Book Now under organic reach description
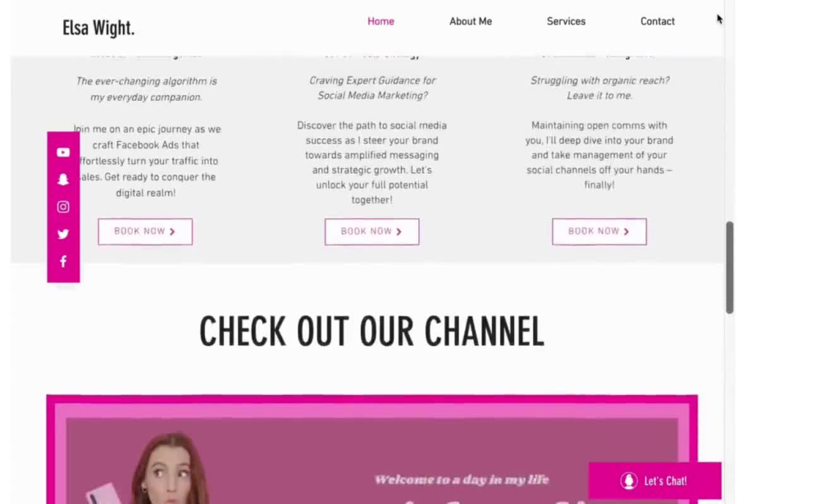 (599, 232)
